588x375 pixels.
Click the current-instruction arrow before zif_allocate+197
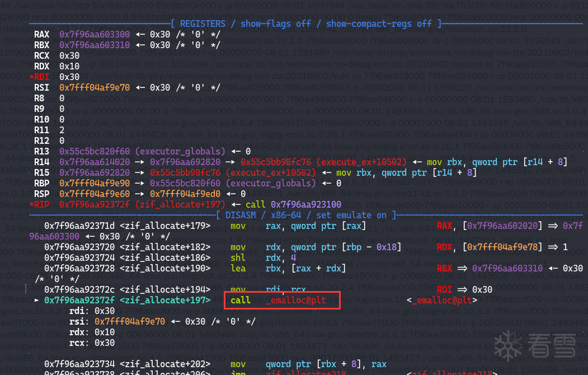pyautogui.click(x=37, y=301)
